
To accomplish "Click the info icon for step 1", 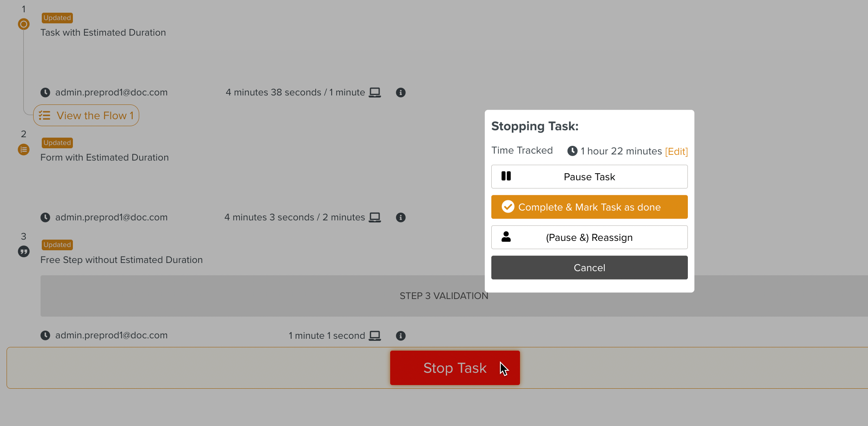I will [400, 93].
